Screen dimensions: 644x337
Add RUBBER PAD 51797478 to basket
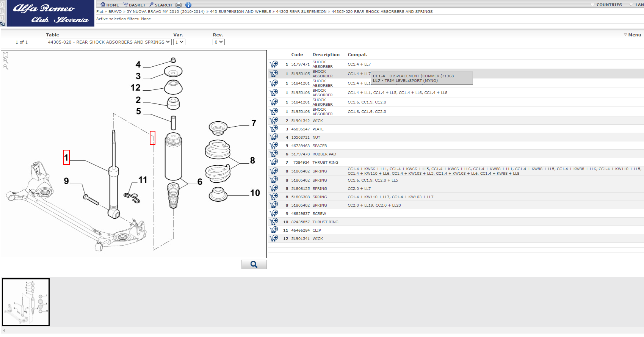pos(274,154)
